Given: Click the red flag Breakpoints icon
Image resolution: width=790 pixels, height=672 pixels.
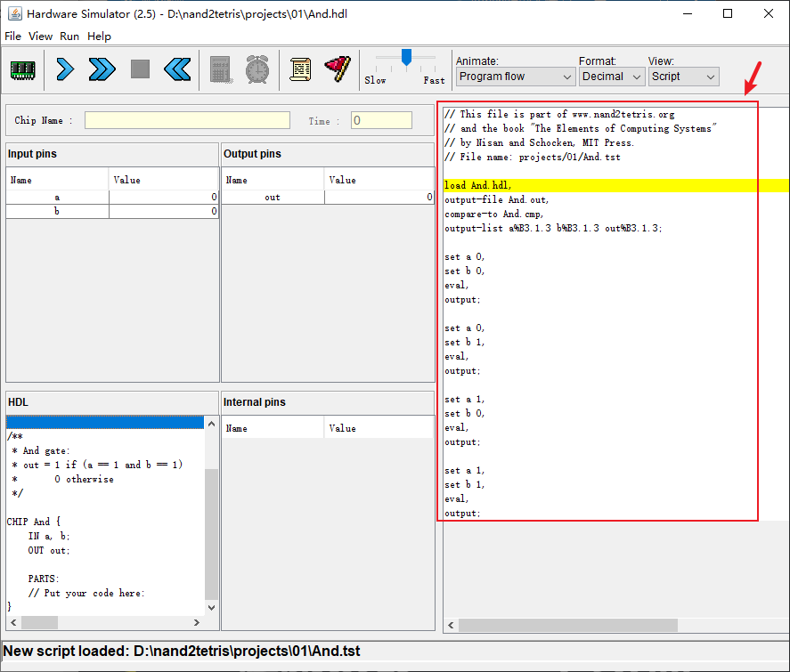Looking at the screenshot, I should 338,69.
